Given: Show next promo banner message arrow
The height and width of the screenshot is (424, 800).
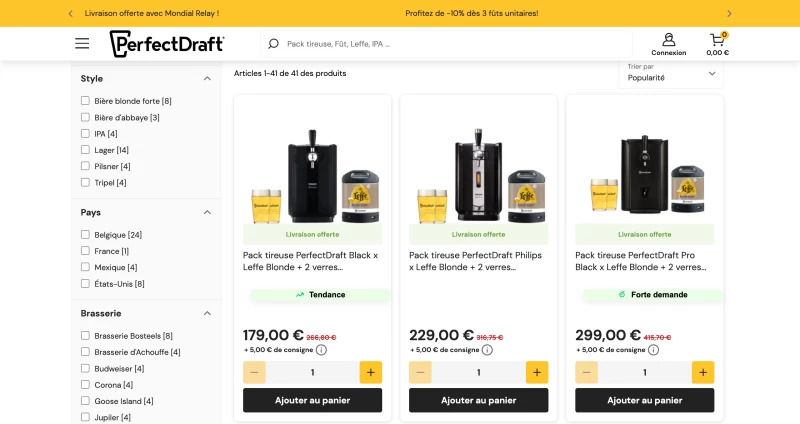Looking at the screenshot, I should pos(729,14).
